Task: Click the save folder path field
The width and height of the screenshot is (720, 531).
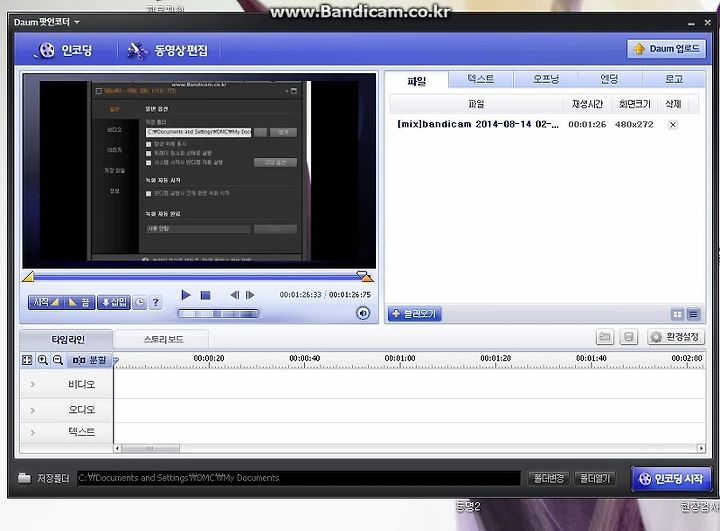Action: click(x=298, y=478)
